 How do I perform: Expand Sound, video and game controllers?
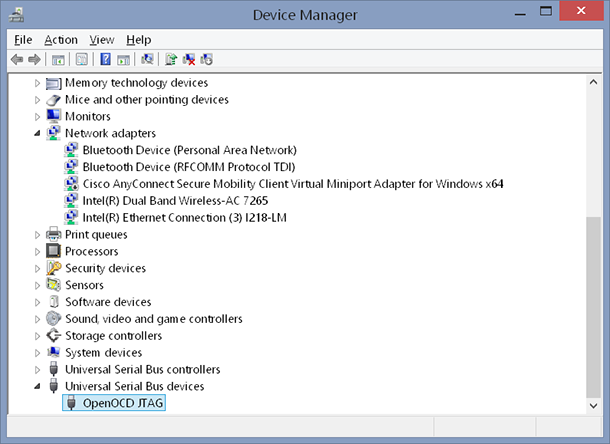[x=38, y=319]
